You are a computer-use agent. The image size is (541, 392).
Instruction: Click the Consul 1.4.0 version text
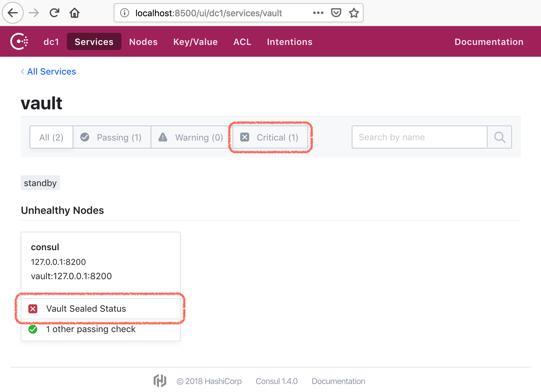(x=277, y=381)
